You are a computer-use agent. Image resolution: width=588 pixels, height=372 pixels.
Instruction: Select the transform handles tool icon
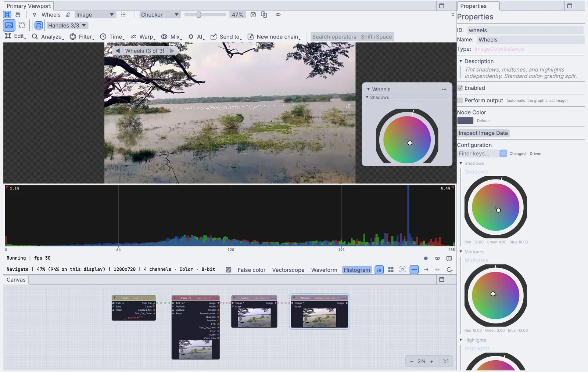tap(7, 15)
